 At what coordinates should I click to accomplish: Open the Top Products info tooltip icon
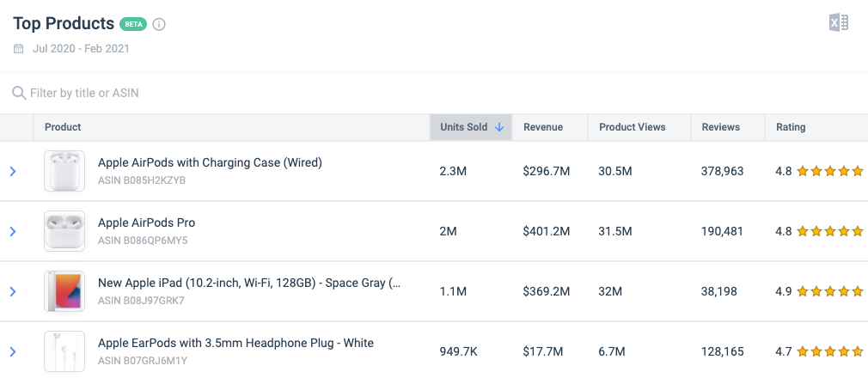(159, 24)
